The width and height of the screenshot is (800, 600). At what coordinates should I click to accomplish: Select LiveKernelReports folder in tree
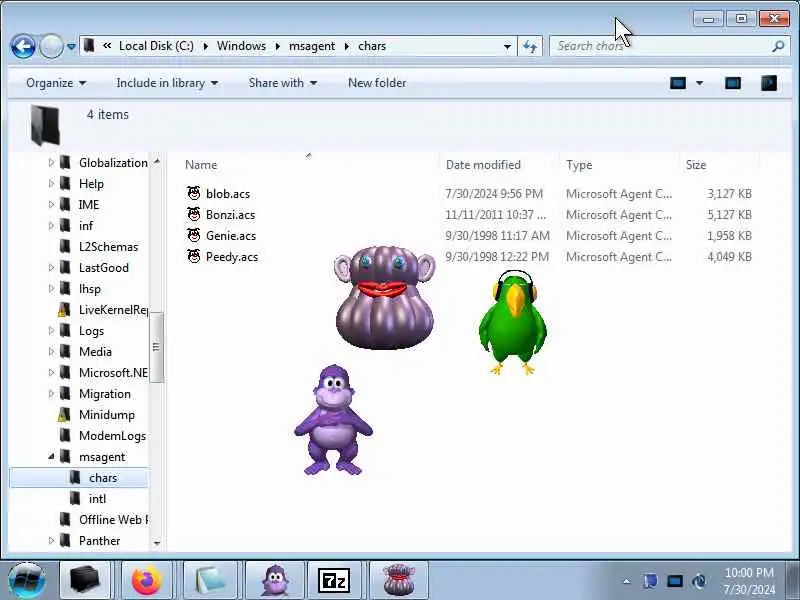(x=113, y=309)
